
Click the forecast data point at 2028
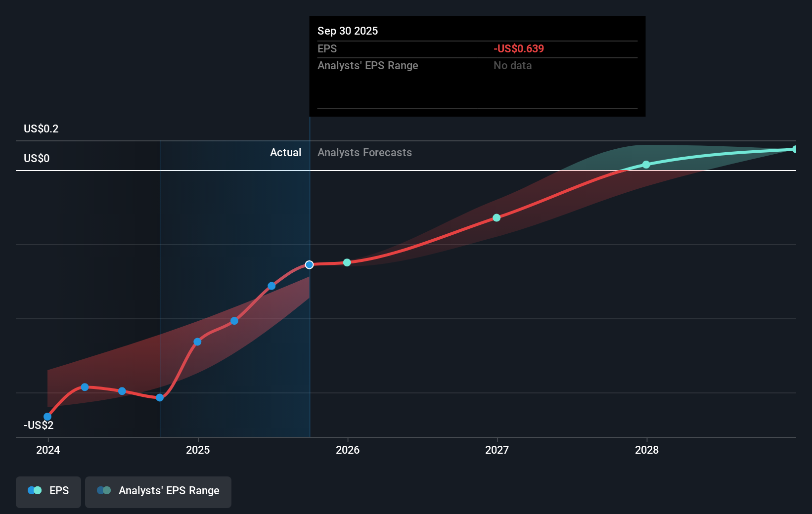pos(646,165)
